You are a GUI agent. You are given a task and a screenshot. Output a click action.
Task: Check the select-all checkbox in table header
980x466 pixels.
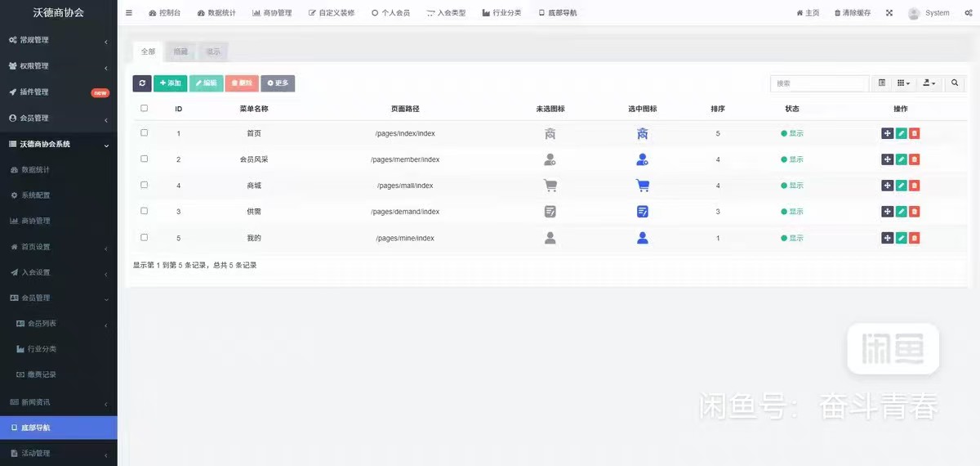[145, 108]
